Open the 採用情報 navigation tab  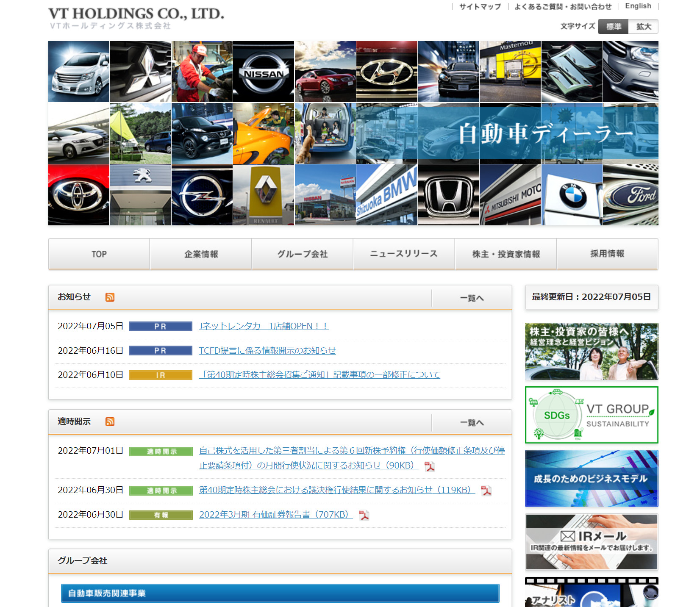(607, 254)
